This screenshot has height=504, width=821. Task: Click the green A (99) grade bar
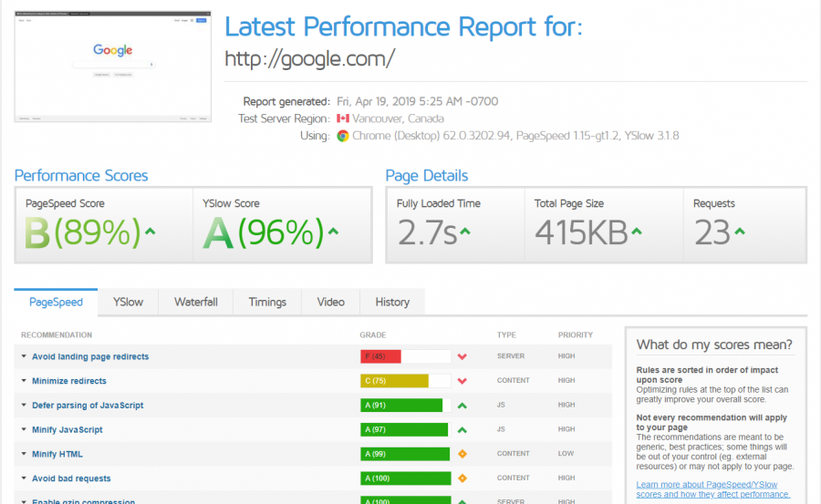[405, 454]
